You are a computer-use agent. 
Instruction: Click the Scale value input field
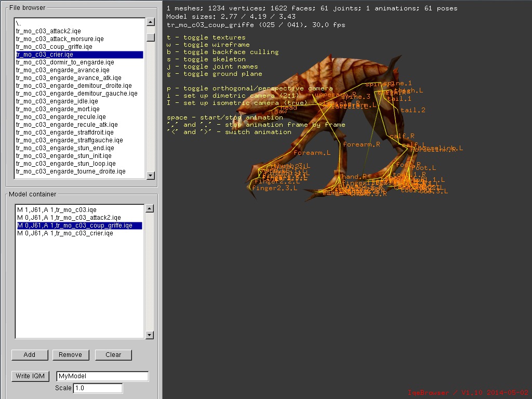[x=98, y=388]
